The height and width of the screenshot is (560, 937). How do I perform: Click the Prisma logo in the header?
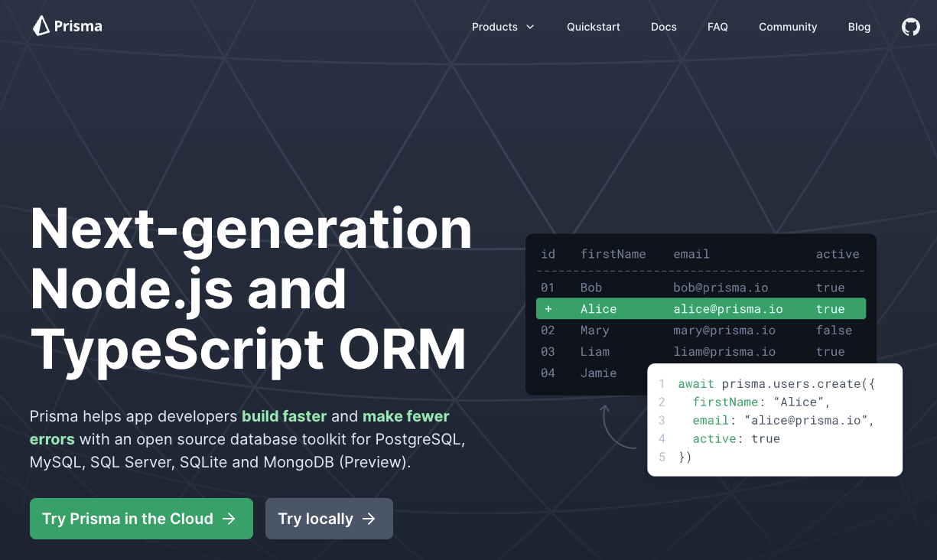click(x=67, y=27)
